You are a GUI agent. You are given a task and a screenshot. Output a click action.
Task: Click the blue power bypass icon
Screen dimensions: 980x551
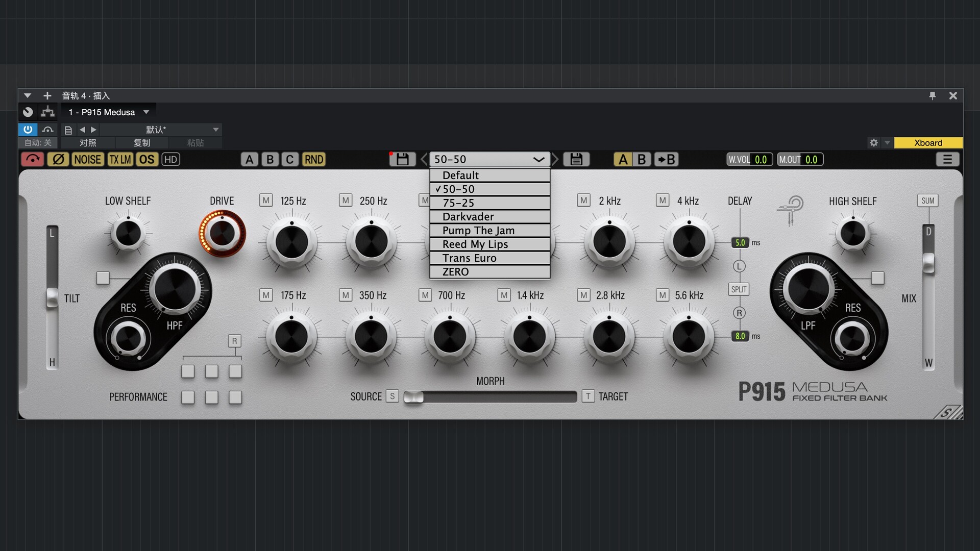point(28,130)
